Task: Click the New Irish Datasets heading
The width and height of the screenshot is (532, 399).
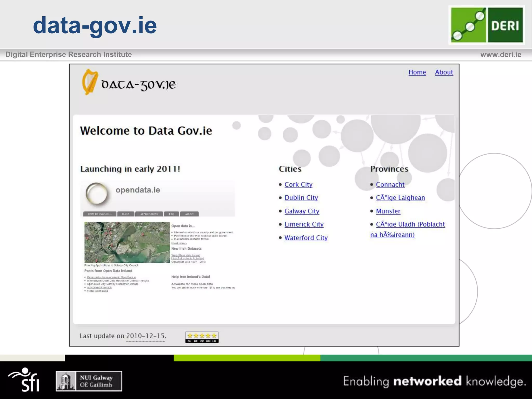Action: (186, 249)
